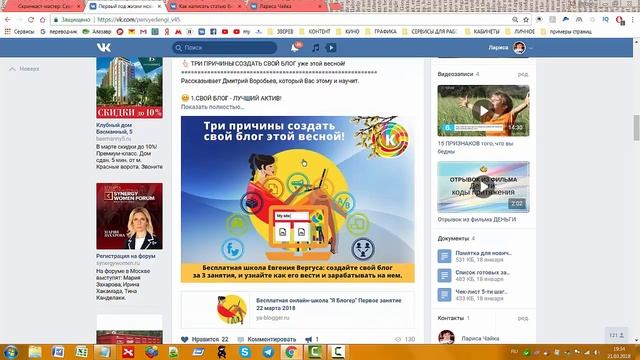
Task: Switch to the Лариса Чайка tab
Action: (286, 7)
